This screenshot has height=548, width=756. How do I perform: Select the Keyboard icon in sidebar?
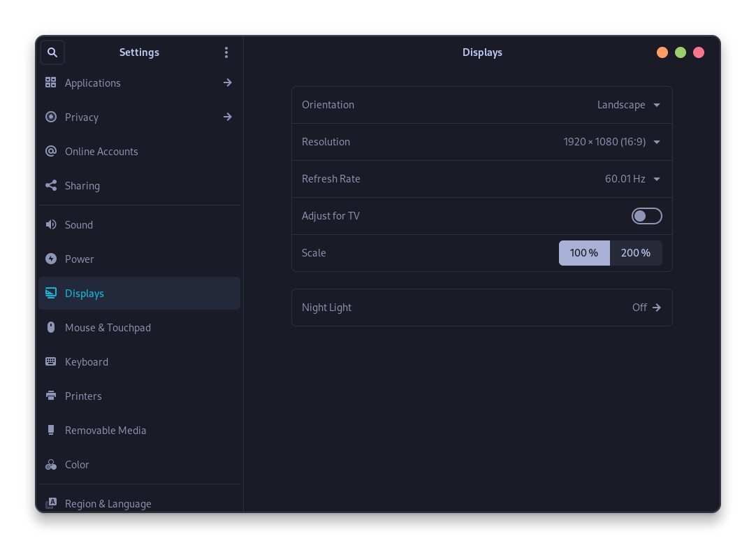coord(50,361)
